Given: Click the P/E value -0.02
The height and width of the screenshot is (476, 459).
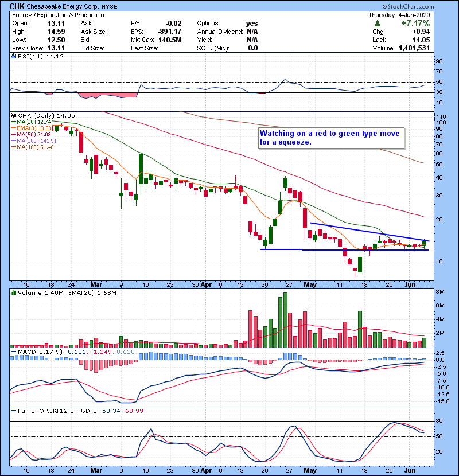Looking at the screenshot, I should point(173,24).
